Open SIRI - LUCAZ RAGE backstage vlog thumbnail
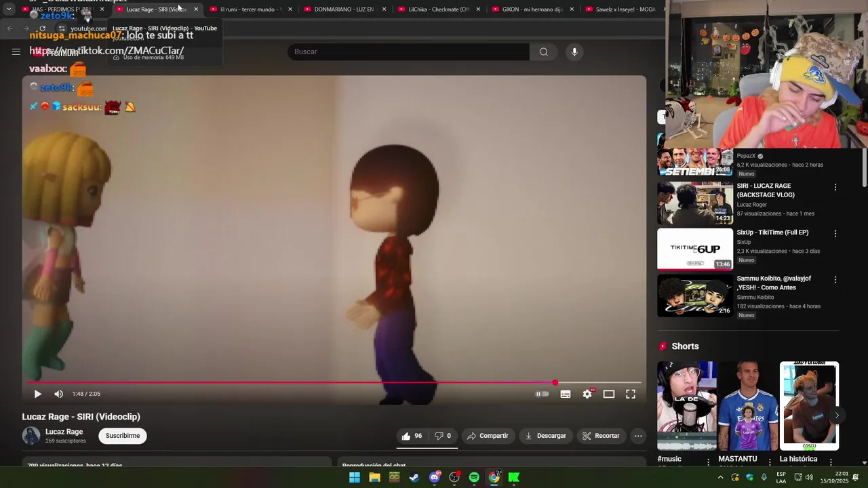The height and width of the screenshot is (488, 868). (695, 203)
